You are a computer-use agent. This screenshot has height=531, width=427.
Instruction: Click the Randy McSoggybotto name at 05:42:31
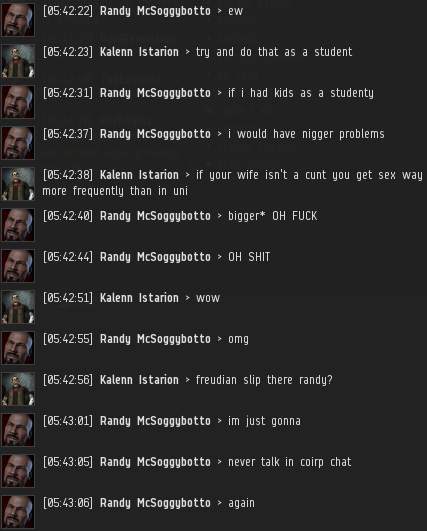pos(155,93)
